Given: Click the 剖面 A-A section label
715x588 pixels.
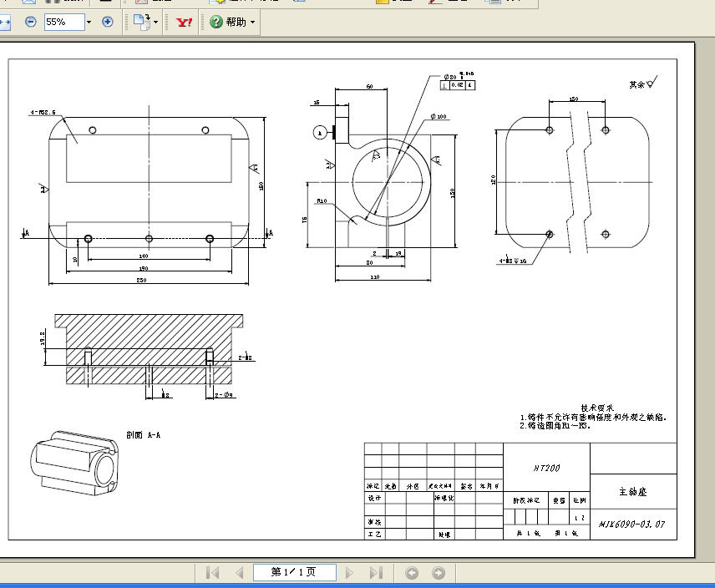Looking at the screenshot, I should (x=143, y=435).
